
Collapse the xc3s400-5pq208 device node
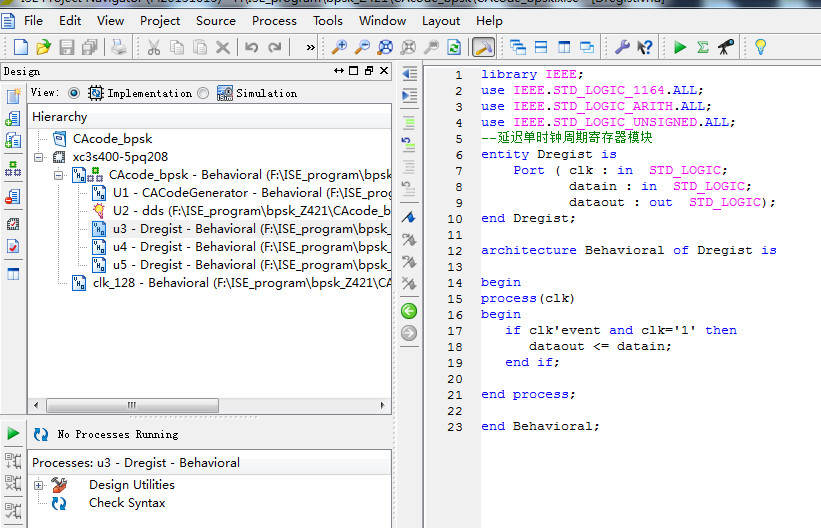(x=39, y=157)
